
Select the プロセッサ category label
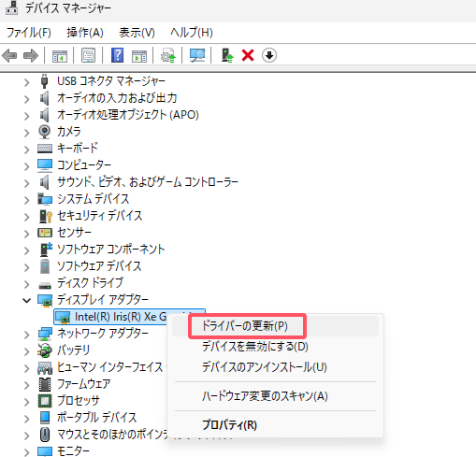(79, 401)
